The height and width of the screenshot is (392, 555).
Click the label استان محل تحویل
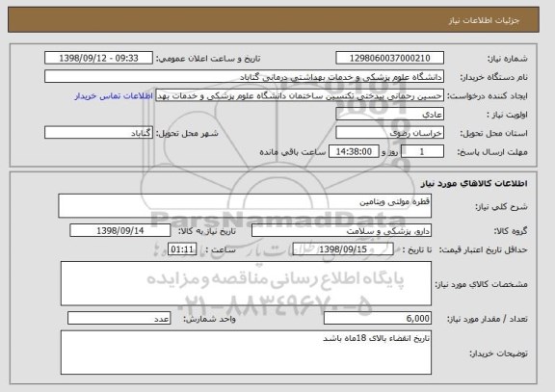pos(493,134)
